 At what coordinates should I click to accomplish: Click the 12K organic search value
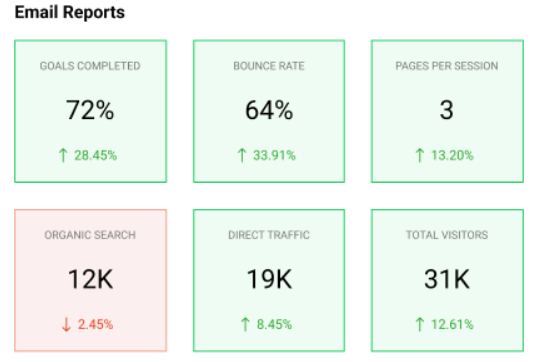click(90, 279)
